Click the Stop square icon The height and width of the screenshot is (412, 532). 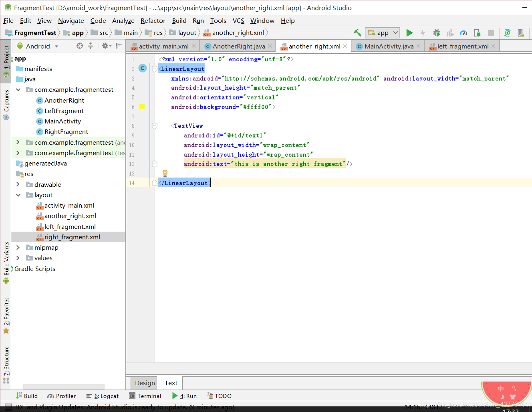coord(491,33)
